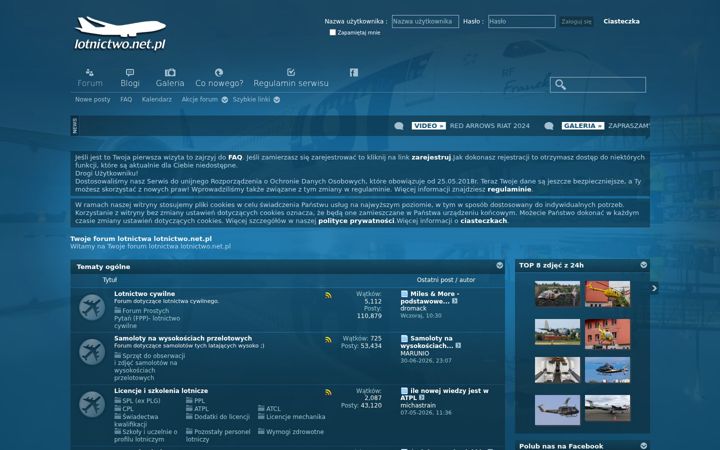The height and width of the screenshot is (450, 720).
Task: Collapse the Polub nas na Facebook panel
Action: (643, 445)
